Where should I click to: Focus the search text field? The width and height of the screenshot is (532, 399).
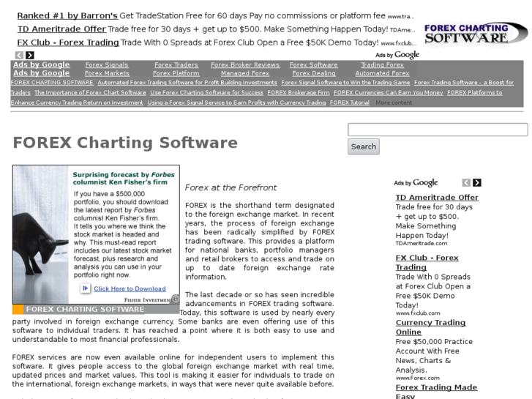pos(438,130)
